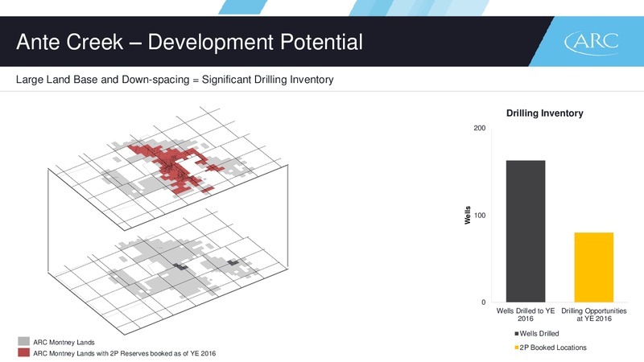This screenshot has width=644, height=362.
Task: Click the 200 y-axis value
Action: pos(479,128)
